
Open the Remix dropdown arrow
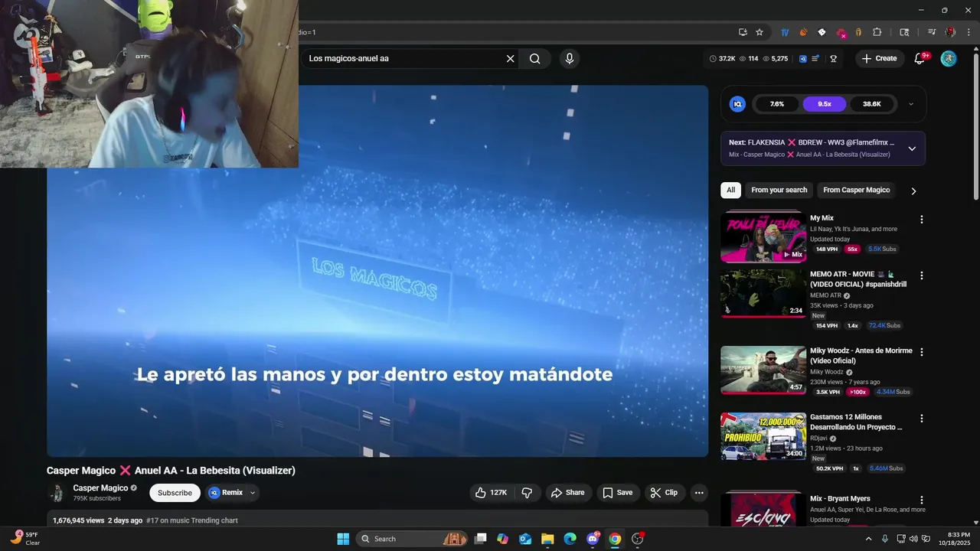tap(253, 493)
